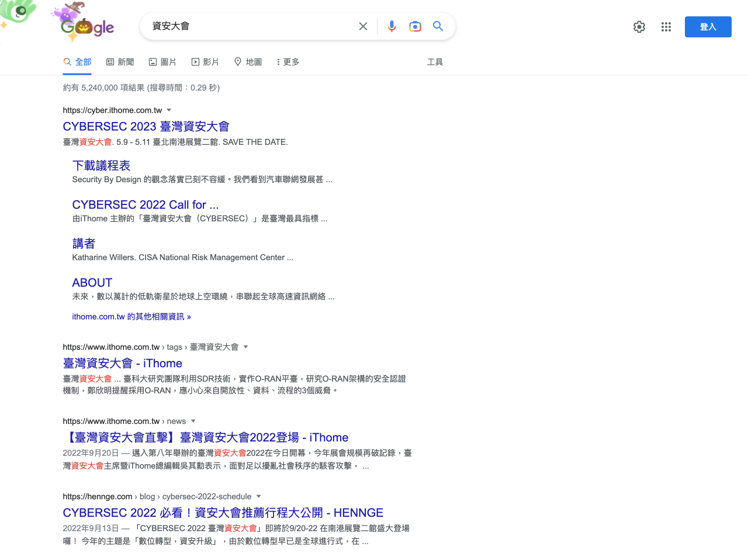Open the CYBERSEC 2022 Call for ... sitelink

point(146,205)
